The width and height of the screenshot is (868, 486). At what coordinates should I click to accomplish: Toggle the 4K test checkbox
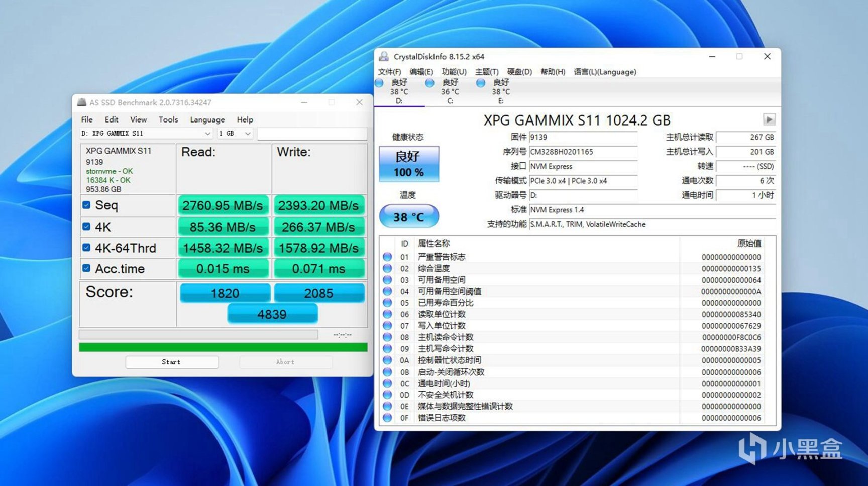tap(86, 227)
